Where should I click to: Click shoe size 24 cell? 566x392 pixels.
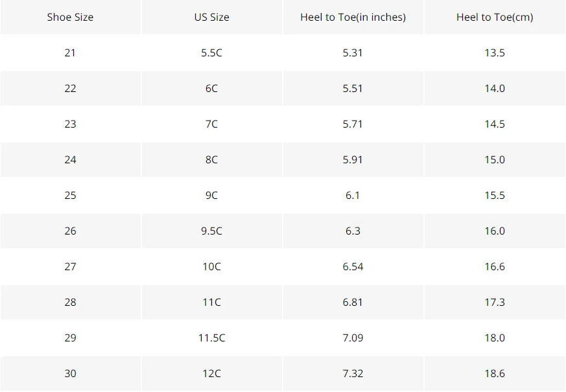[71, 160]
